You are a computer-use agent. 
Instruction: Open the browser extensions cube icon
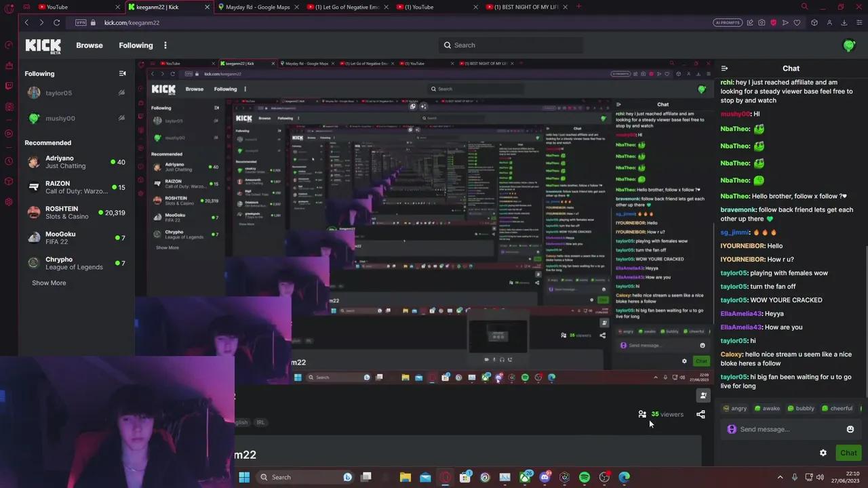click(814, 22)
